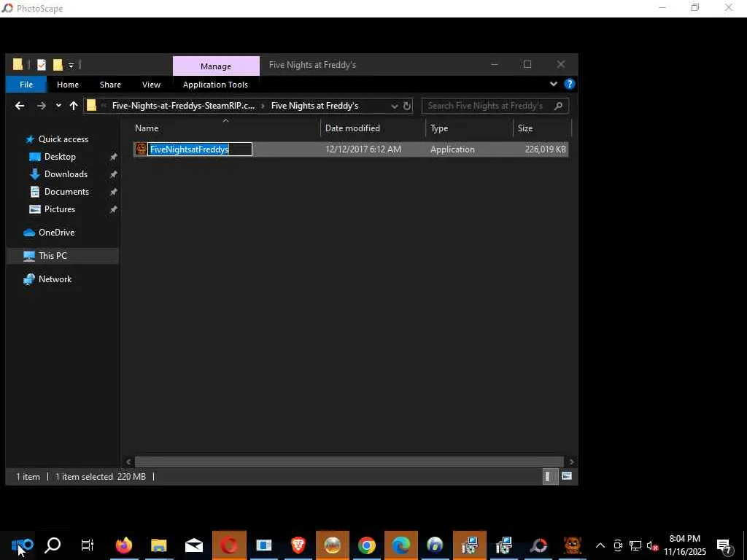Select the Application Tools tab
Screen dimensions: 747x560
coord(215,85)
